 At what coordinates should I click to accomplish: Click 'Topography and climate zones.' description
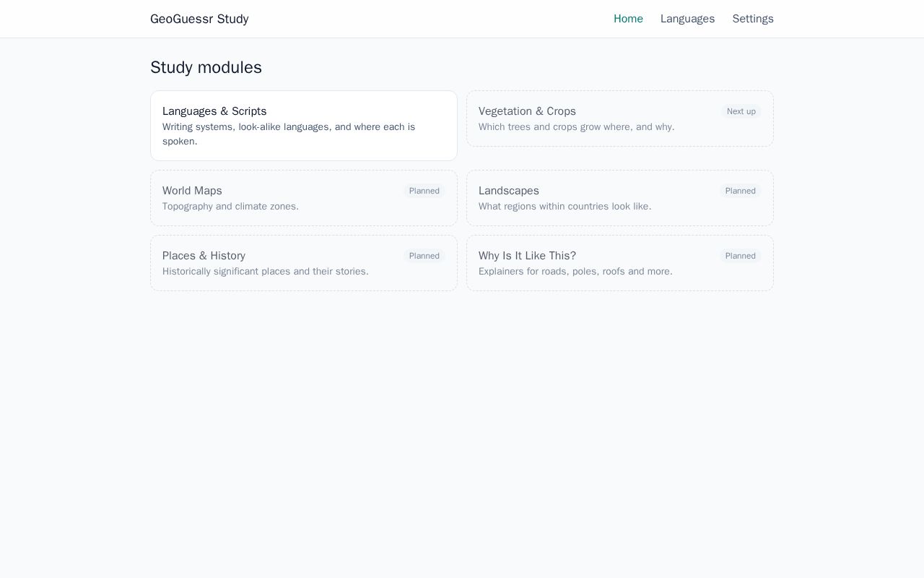230,207
